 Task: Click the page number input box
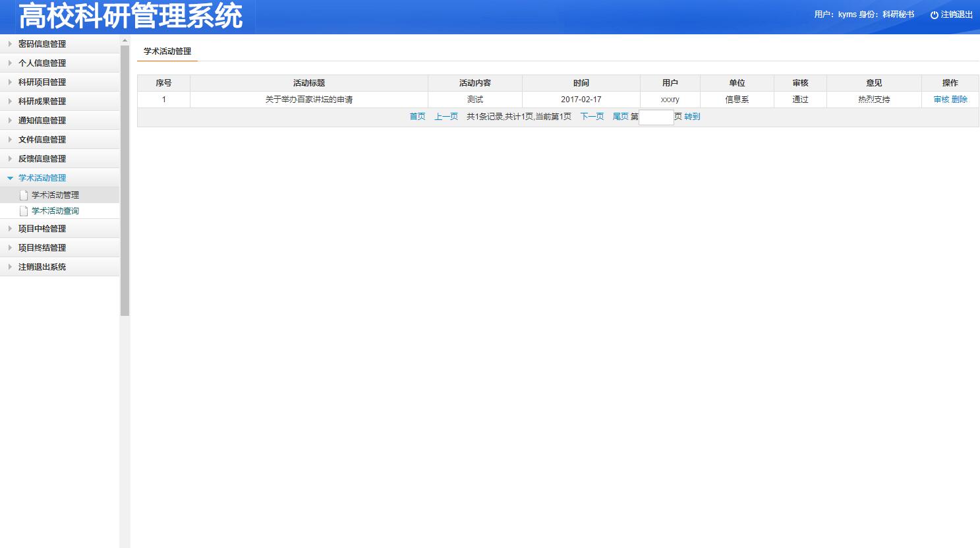pyautogui.click(x=656, y=116)
